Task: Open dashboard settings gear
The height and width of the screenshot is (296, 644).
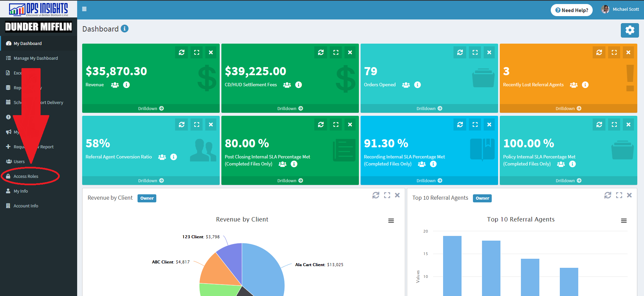Action: (x=630, y=30)
